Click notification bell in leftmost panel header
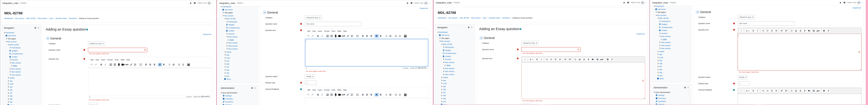 (191, 3)
